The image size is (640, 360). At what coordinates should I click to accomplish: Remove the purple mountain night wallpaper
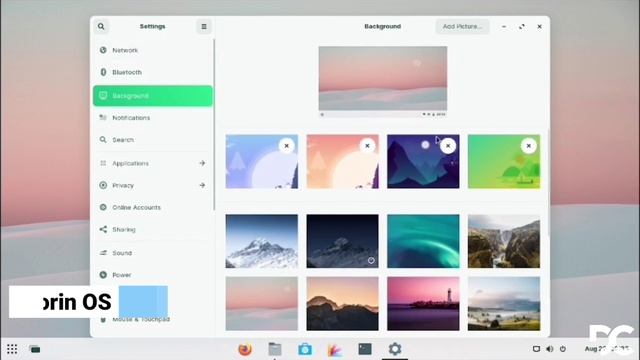(448, 146)
